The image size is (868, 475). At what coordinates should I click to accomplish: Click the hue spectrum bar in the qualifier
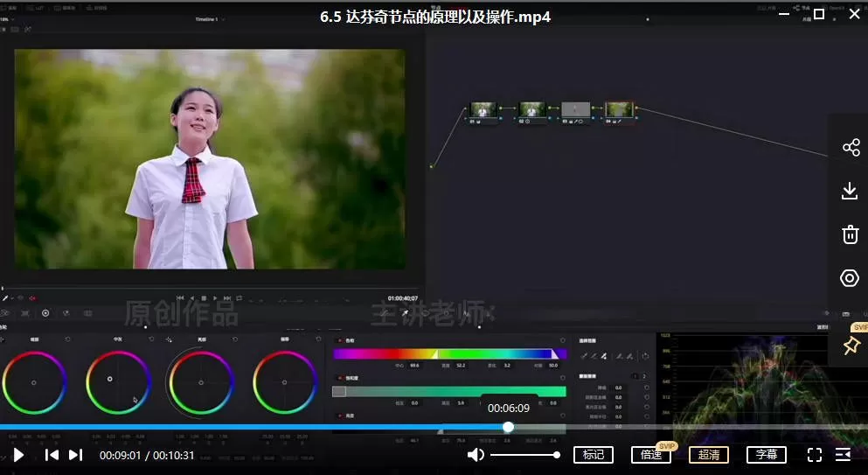click(448, 354)
